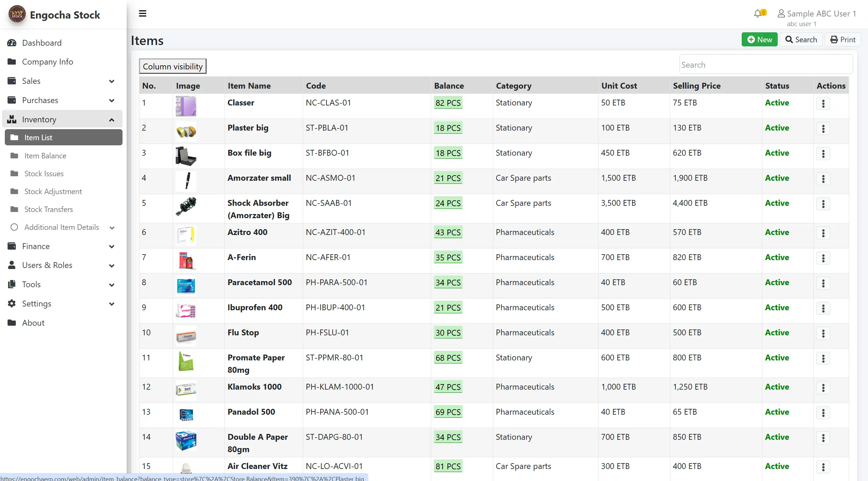Open Column visibility options

pyautogui.click(x=173, y=66)
